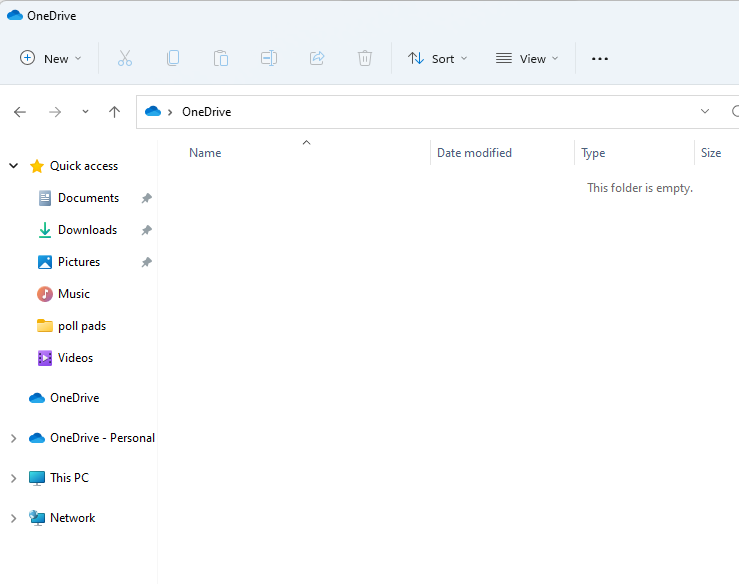739x584 pixels.
Task: Go forward with the right arrow
Action: [x=55, y=112]
